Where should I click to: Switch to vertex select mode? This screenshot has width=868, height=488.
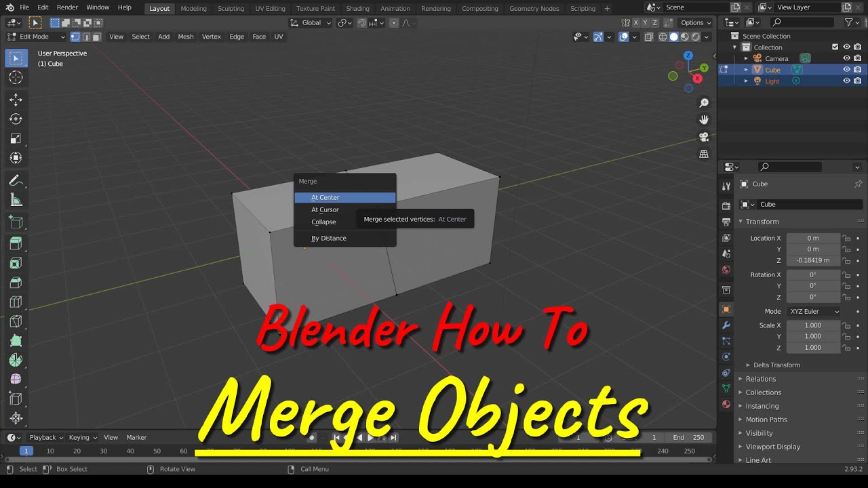(x=75, y=37)
